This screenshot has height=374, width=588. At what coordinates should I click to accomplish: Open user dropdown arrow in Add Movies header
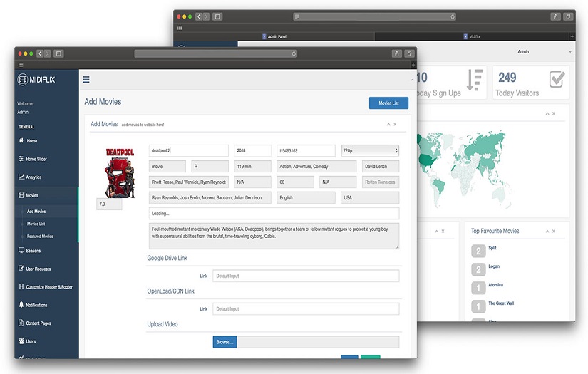411,80
